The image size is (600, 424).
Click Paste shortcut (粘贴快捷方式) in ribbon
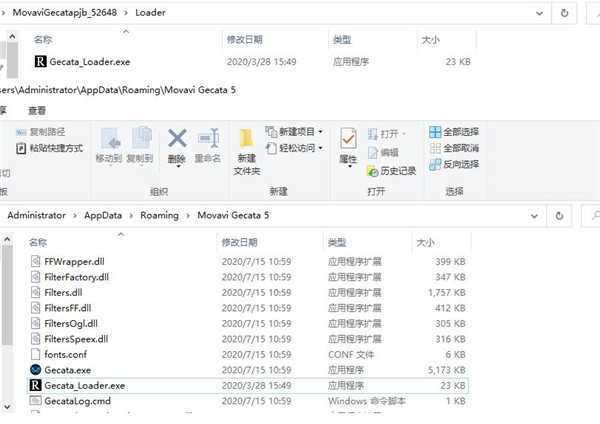click(x=50, y=148)
